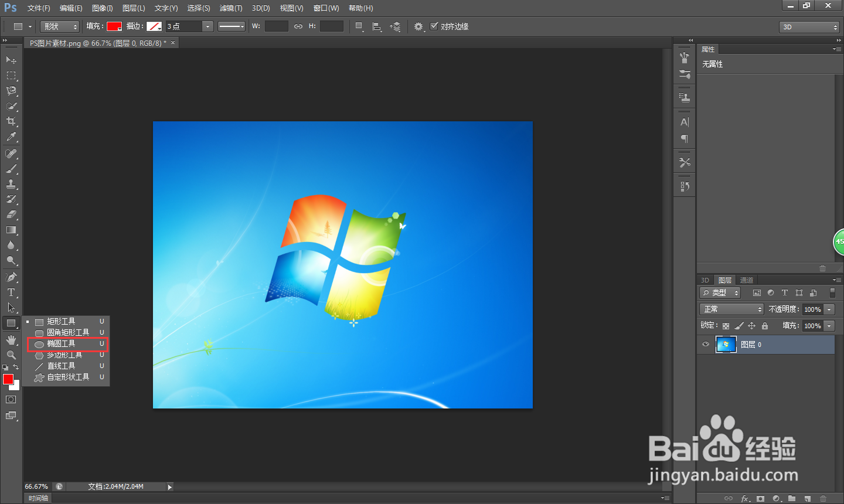Click the width W input field
Viewport: 844px width, 504px height.
click(x=277, y=26)
